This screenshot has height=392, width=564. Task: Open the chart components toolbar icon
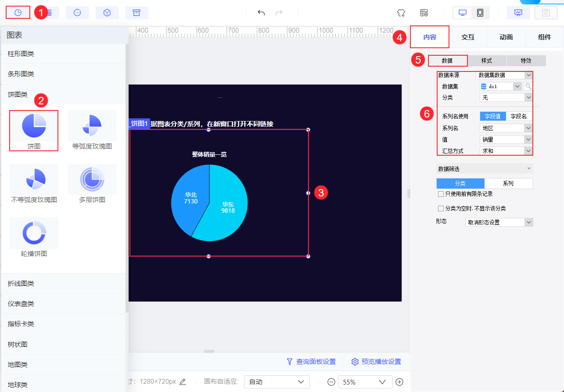click(x=18, y=13)
